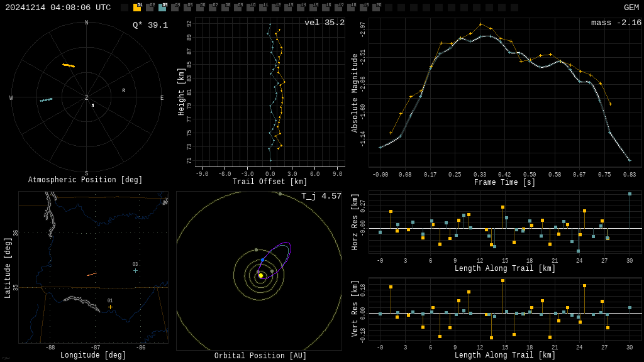Image resolution: width=644 pixels, height=362 pixels.
Task: Click the Q* 39.1 value
Action: (150, 25)
